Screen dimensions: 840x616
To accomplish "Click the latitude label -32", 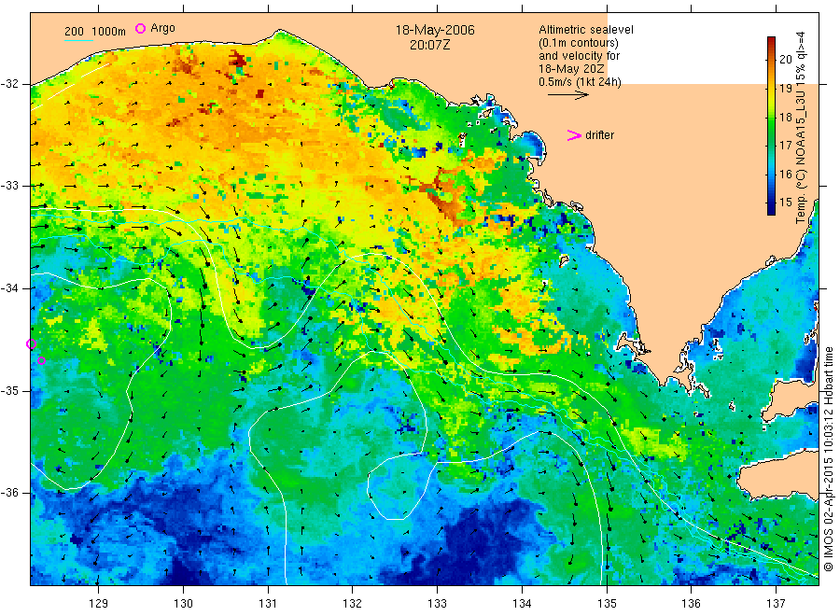I will (x=10, y=84).
